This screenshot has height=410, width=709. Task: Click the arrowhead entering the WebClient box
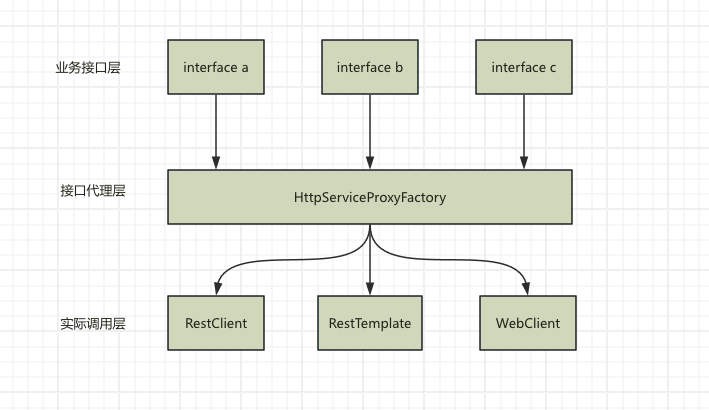point(527,289)
